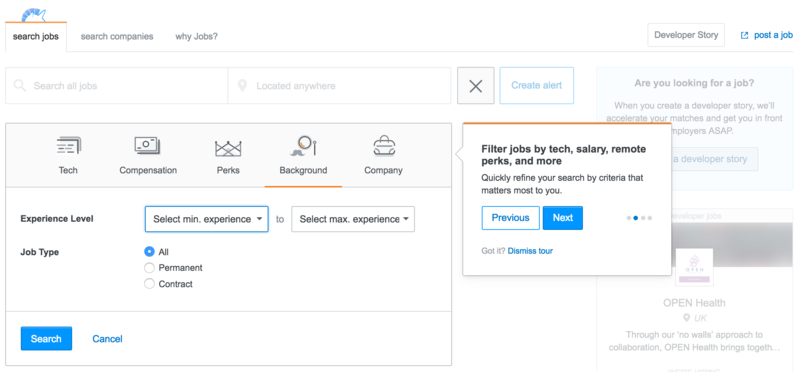Select the Compensation money icon

click(147, 146)
